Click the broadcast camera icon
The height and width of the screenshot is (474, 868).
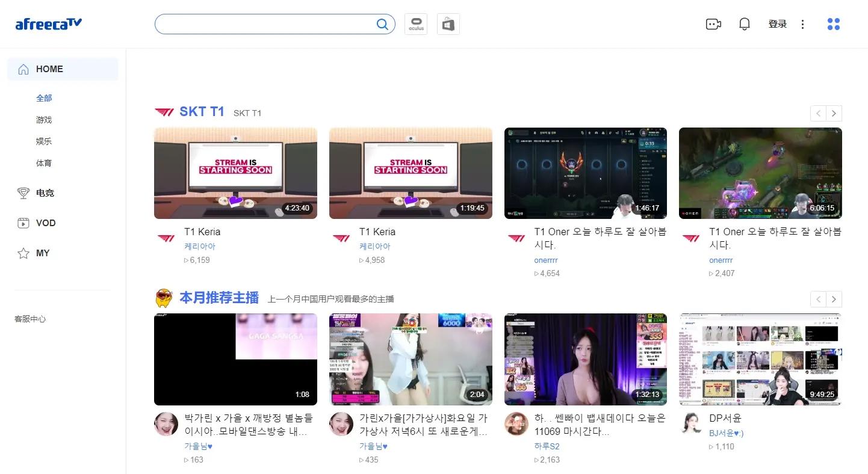(713, 24)
